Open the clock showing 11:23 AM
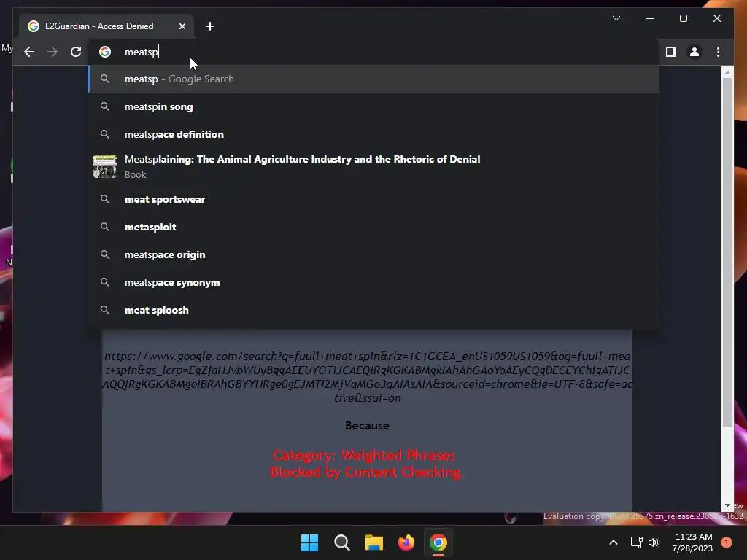 pyautogui.click(x=692, y=542)
